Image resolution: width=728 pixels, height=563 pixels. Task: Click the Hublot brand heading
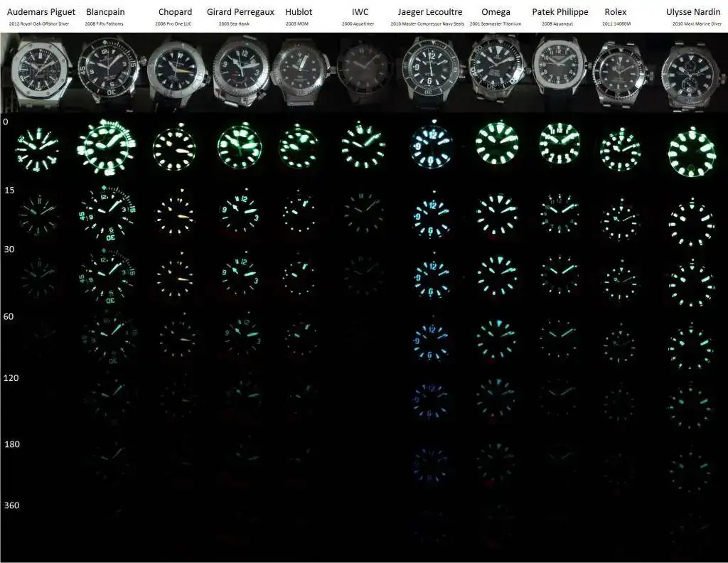pos(299,12)
